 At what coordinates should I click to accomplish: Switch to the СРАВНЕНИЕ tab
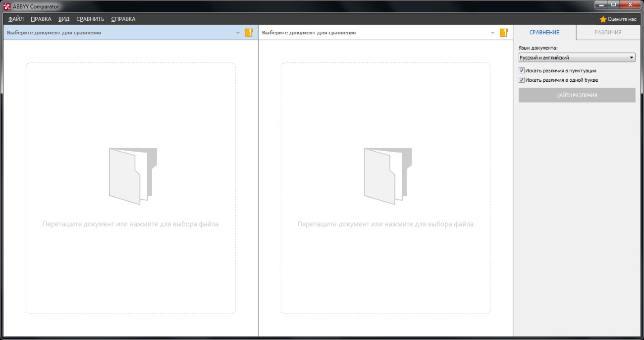544,32
